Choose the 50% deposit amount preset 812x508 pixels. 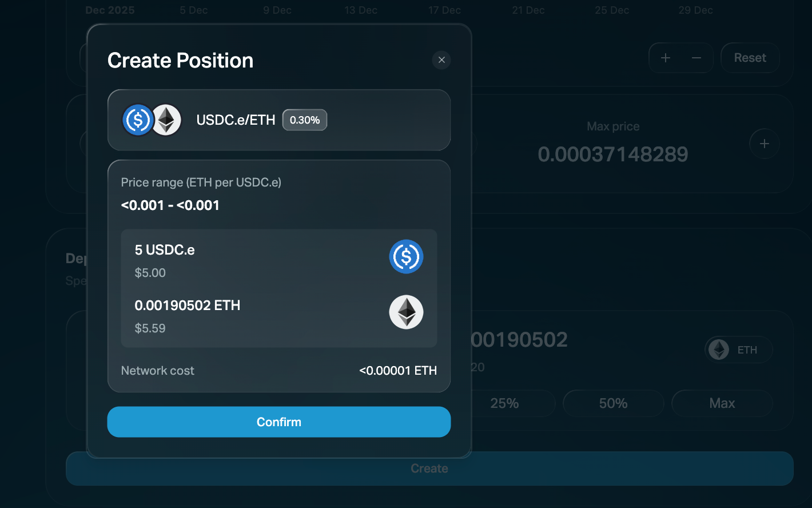613,403
